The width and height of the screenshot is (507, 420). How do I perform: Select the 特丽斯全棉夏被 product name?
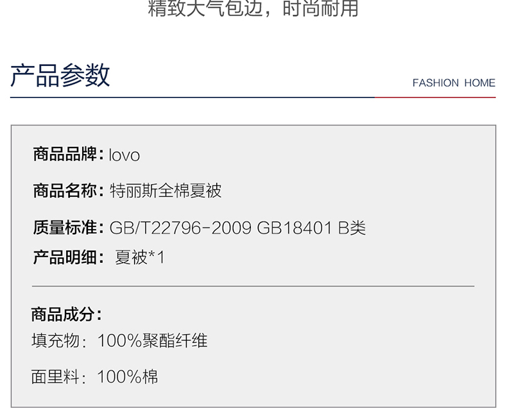pyautogui.click(x=166, y=190)
